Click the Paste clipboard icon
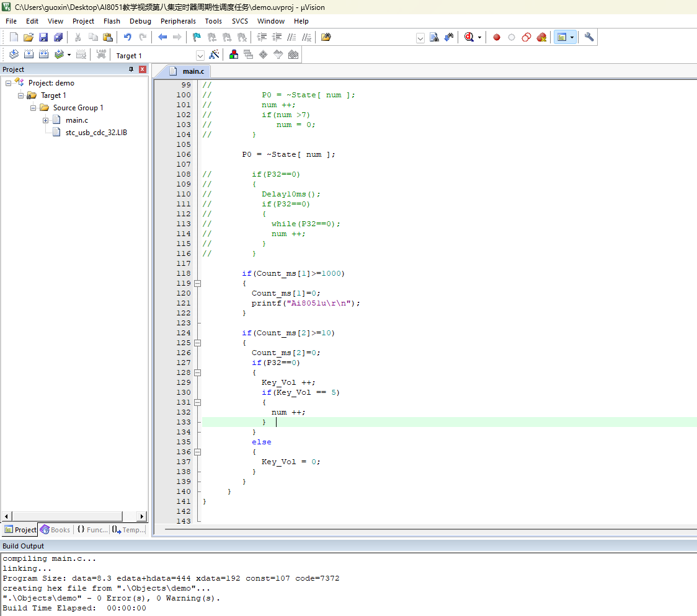The height and width of the screenshot is (616, 697). (107, 37)
